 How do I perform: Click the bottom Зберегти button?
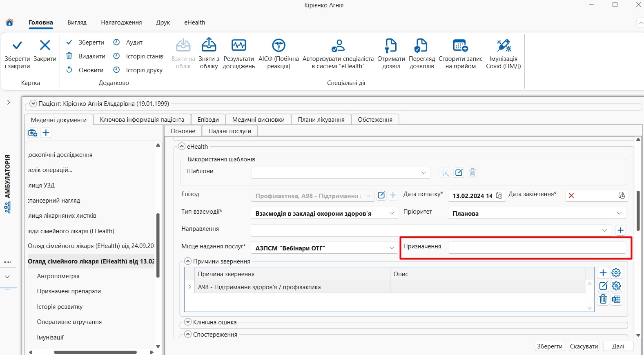[550, 346]
